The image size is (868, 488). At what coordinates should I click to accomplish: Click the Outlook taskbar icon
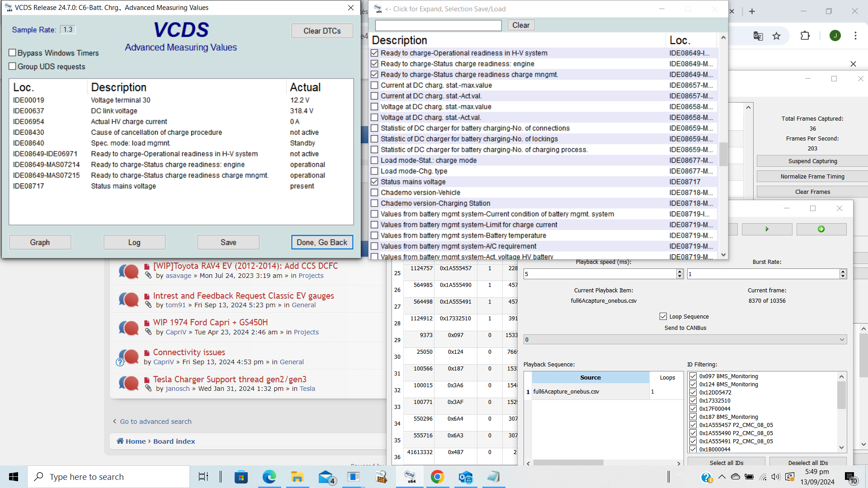(465, 477)
